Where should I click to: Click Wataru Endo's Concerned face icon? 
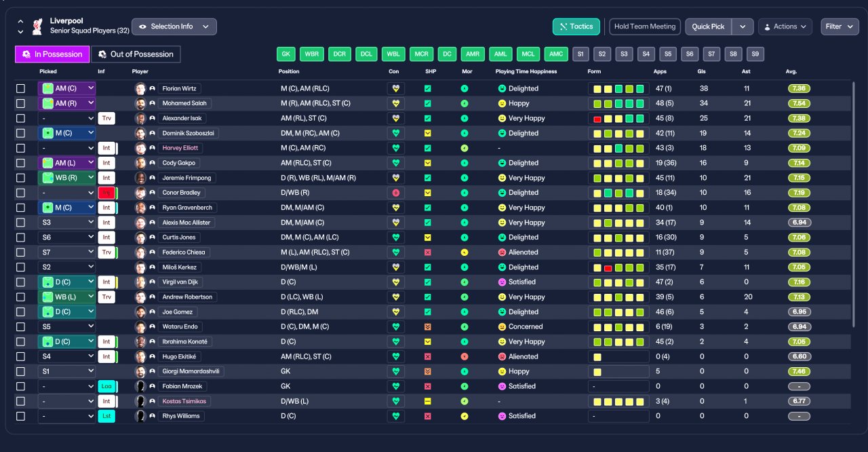pos(502,326)
